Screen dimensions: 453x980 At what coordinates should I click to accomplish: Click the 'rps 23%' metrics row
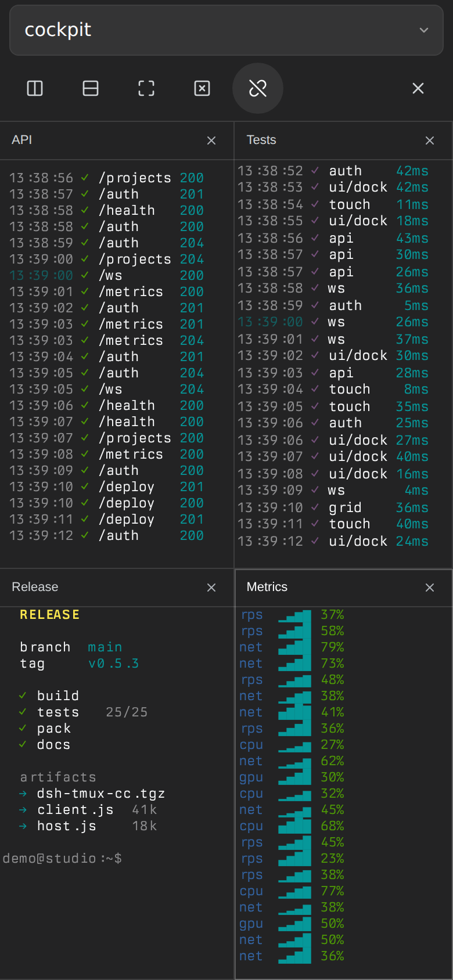[x=292, y=859]
